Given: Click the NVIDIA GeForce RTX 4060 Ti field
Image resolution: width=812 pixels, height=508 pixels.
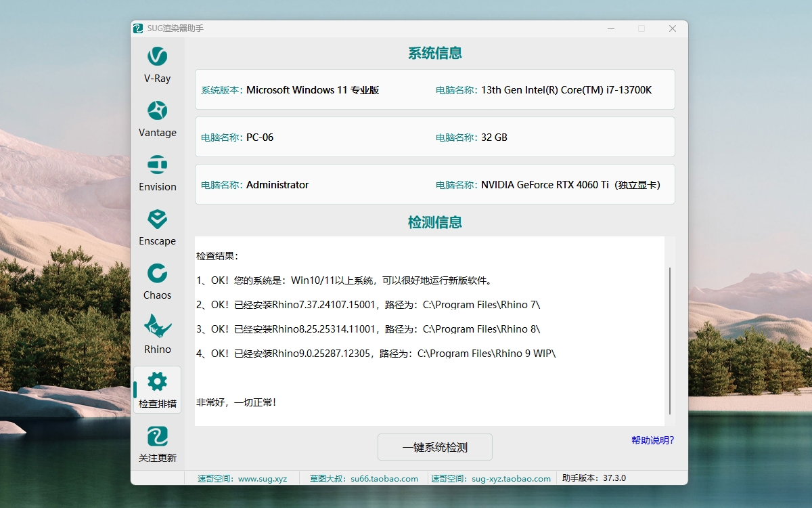Looking at the screenshot, I should point(570,185).
